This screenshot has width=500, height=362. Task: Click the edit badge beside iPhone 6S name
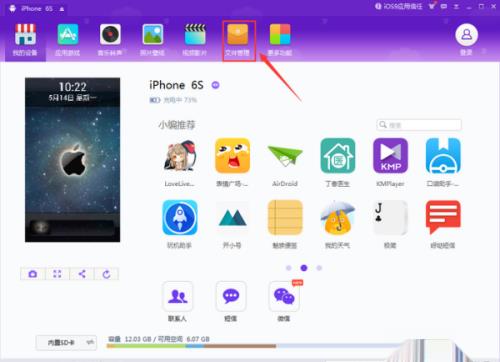click(x=216, y=85)
